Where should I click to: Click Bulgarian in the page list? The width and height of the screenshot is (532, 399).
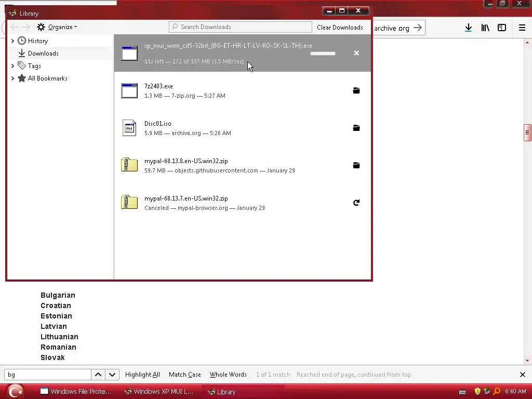(x=58, y=295)
